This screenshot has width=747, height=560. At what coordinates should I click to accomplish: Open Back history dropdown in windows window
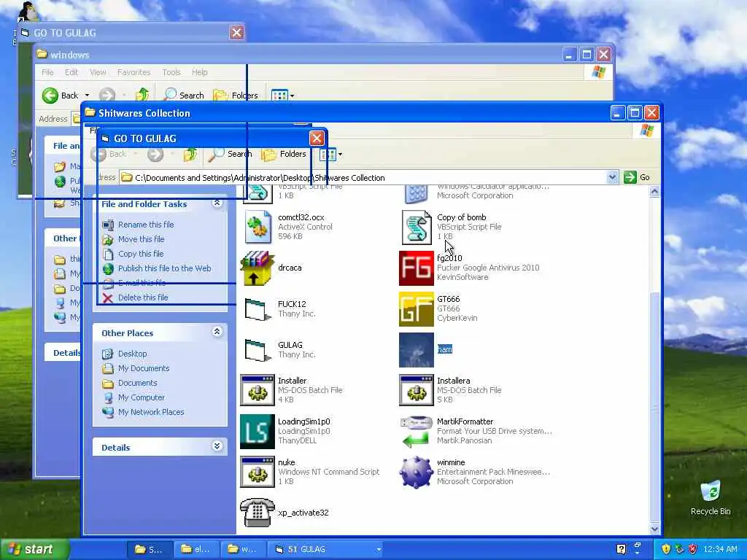pyautogui.click(x=87, y=96)
